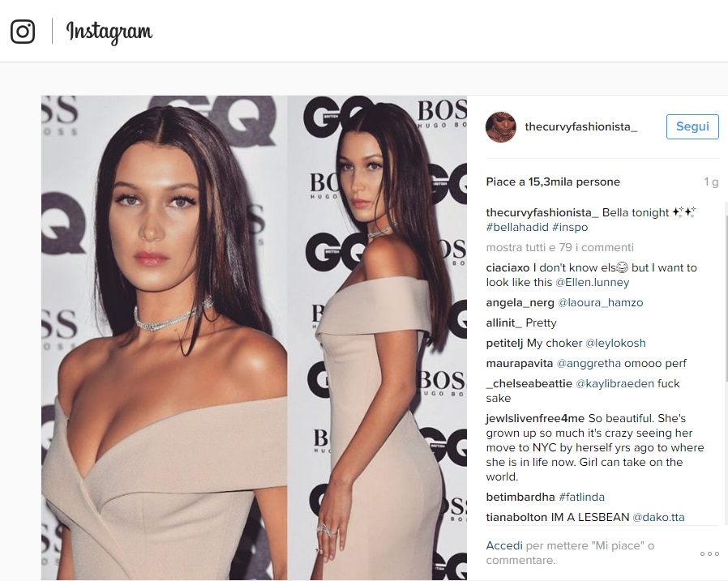Open jewlslivenfree4me commenter profile
This screenshot has height=581, width=728.
tap(535, 419)
